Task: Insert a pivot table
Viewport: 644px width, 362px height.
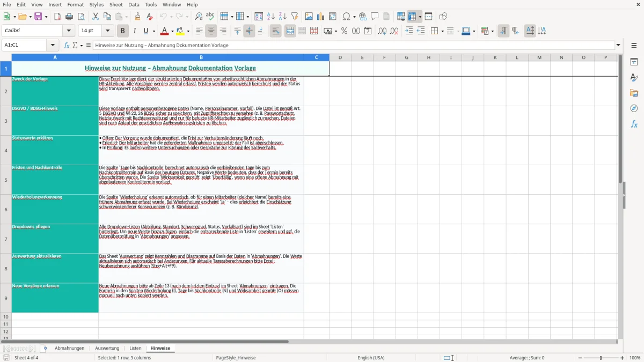Action: [x=333, y=17]
